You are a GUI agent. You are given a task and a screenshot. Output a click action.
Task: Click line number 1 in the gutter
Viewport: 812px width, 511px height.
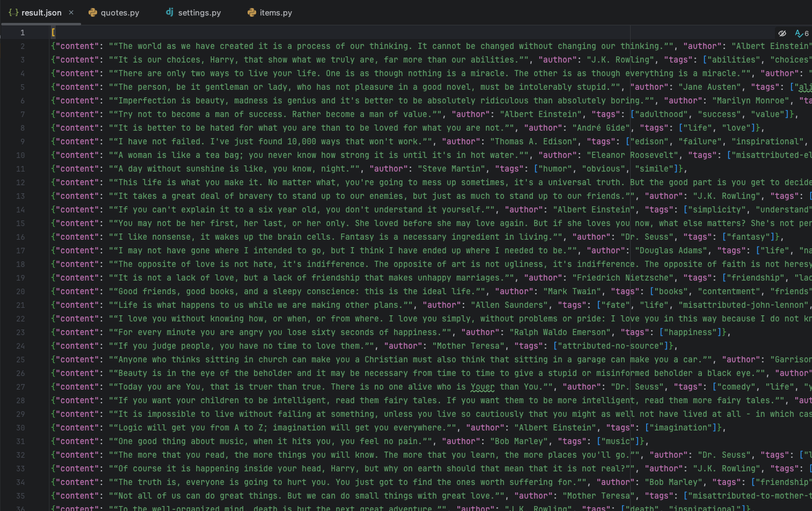coord(22,33)
